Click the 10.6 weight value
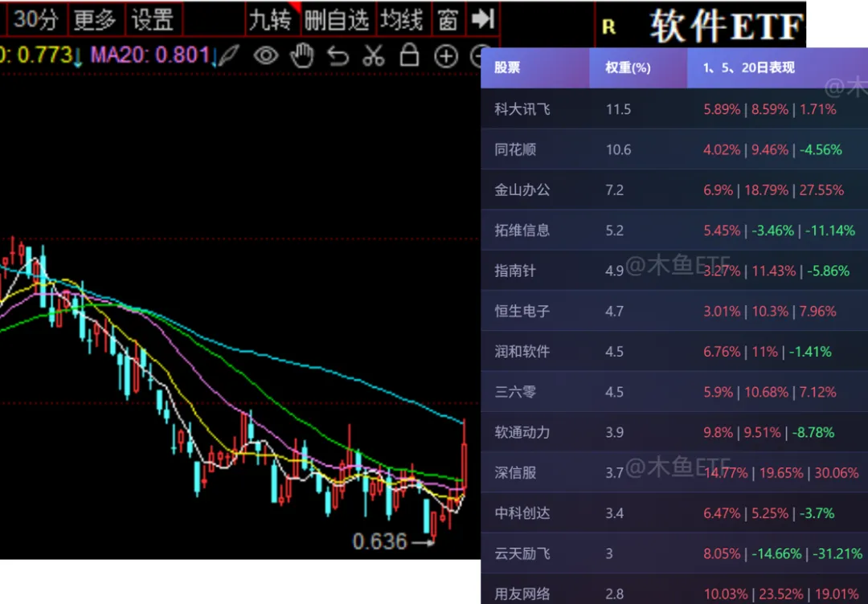This screenshot has height=604, width=868. point(618,149)
